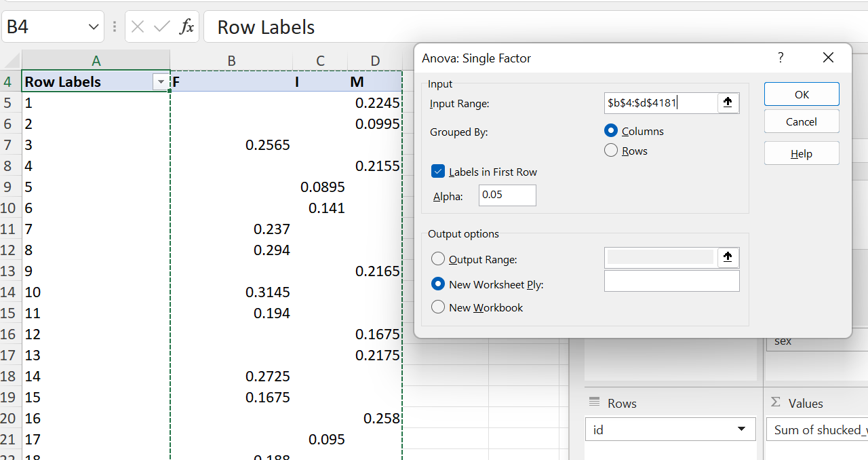
Task: Select the Rows grouping radio button
Action: (611, 151)
